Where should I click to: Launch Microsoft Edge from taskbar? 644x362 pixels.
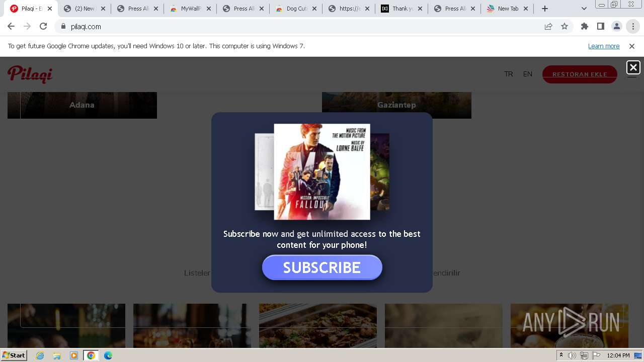(x=108, y=355)
